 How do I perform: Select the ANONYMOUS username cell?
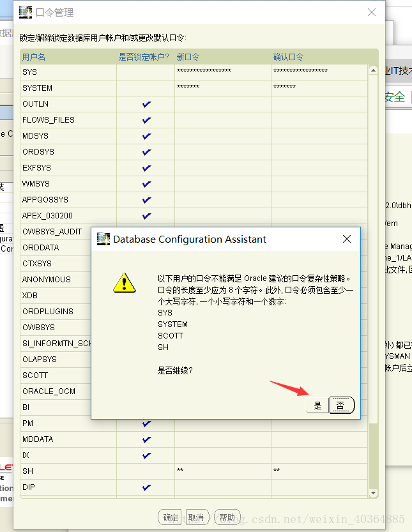56,280
